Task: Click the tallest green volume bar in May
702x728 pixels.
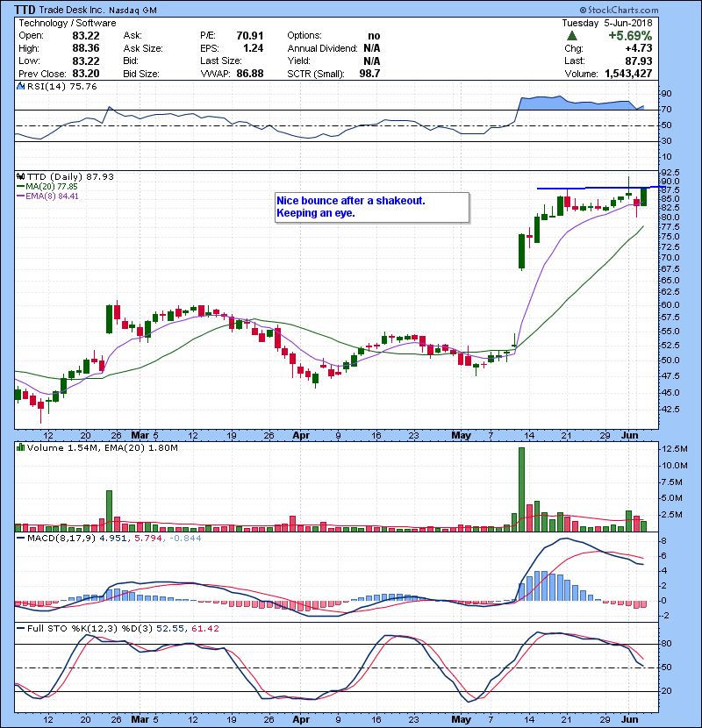Action: tap(521, 489)
